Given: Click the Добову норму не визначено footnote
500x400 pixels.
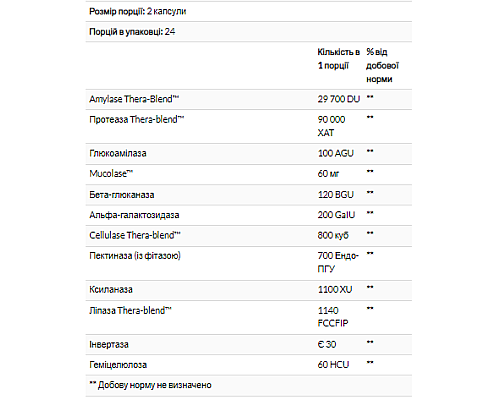Looking at the screenshot, I should coord(150,385).
